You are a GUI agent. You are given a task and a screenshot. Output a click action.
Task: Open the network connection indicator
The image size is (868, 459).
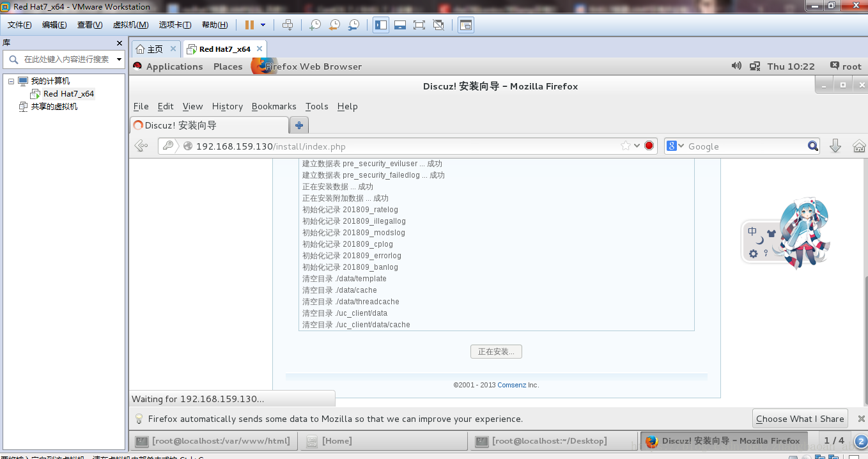[x=755, y=66]
